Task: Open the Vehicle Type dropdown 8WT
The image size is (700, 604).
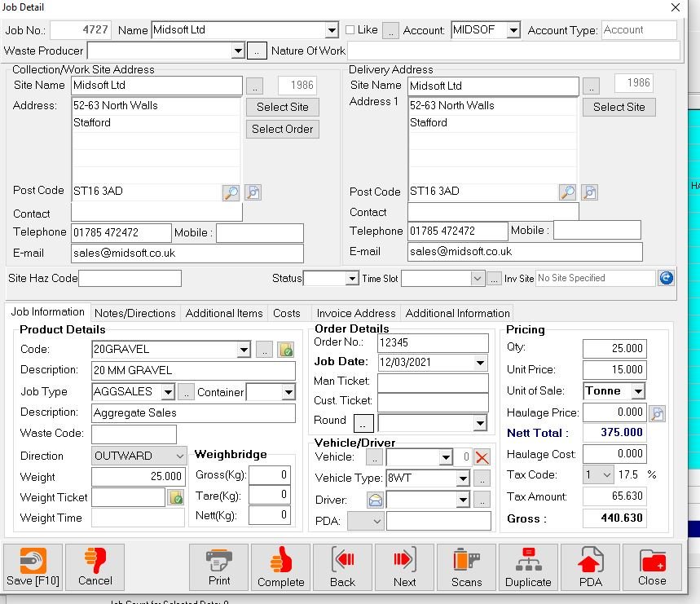Action: pyautogui.click(x=464, y=478)
